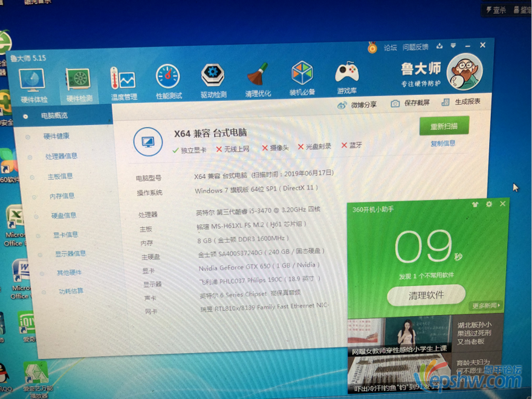
Task: Close the 360开机小助手 popup
Action: (503, 204)
